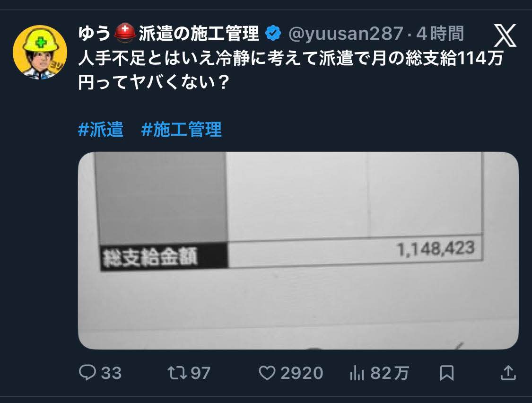
Task: Bookmark this post
Action: [446, 373]
